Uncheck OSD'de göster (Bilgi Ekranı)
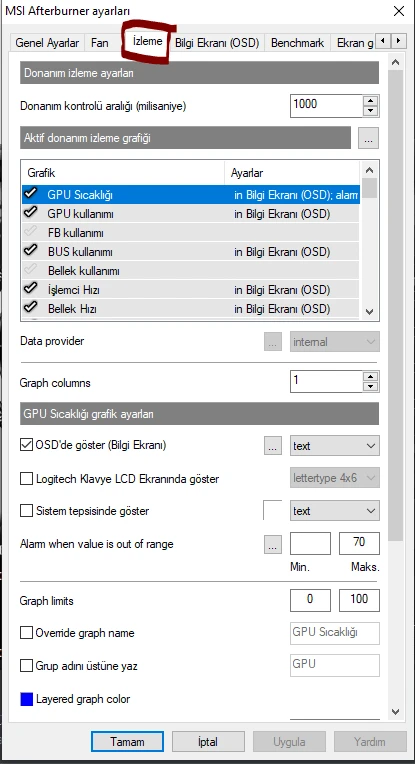 click(x=26, y=445)
